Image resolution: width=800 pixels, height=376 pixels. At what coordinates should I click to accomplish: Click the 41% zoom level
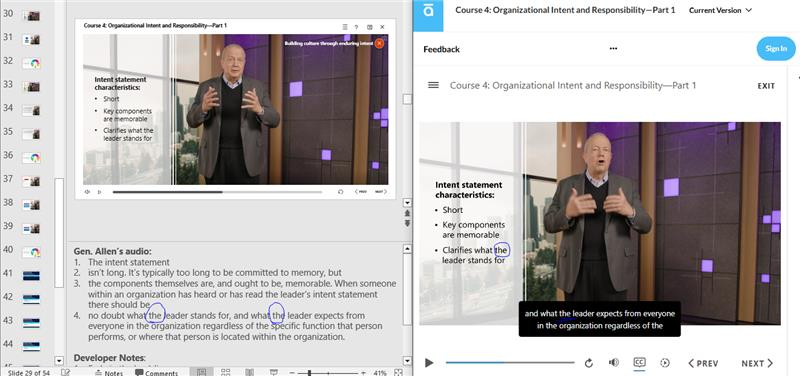pyautogui.click(x=380, y=373)
